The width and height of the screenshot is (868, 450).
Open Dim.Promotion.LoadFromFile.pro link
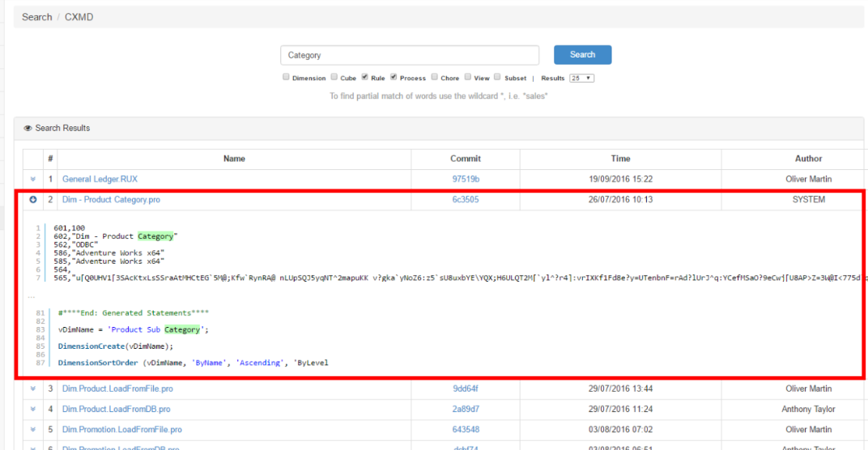point(121,430)
